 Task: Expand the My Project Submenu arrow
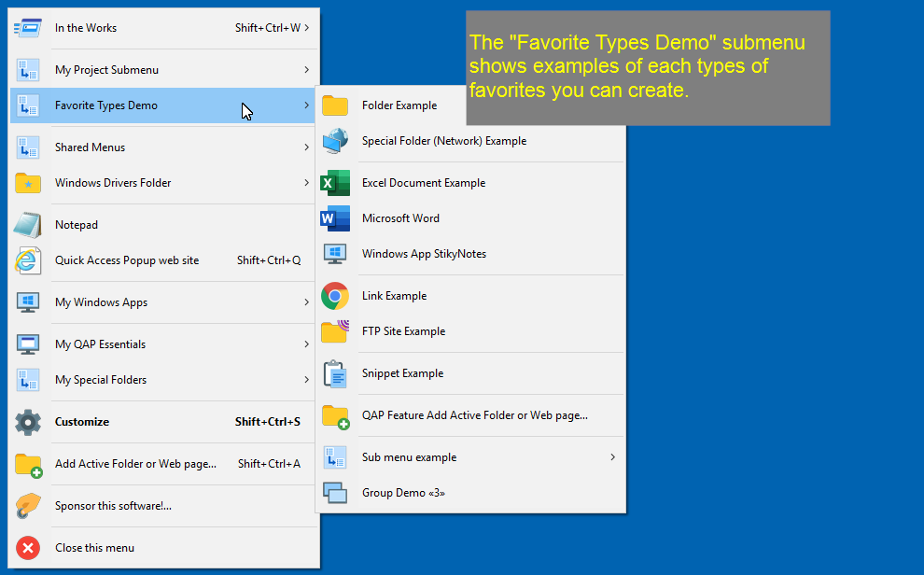(x=306, y=69)
